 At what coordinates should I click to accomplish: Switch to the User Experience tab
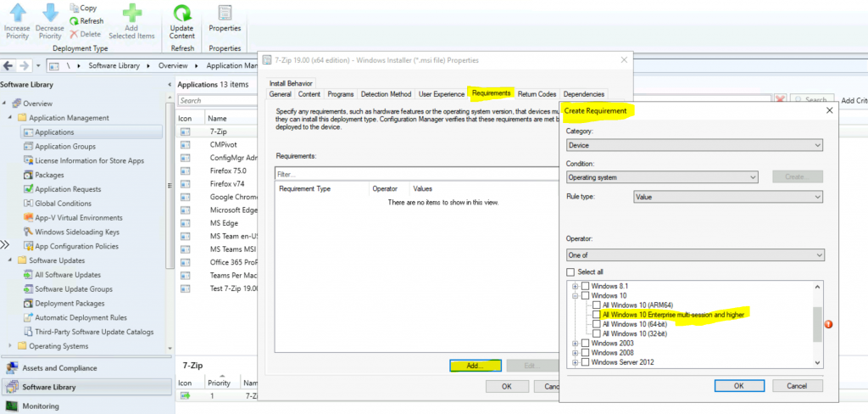click(x=441, y=94)
